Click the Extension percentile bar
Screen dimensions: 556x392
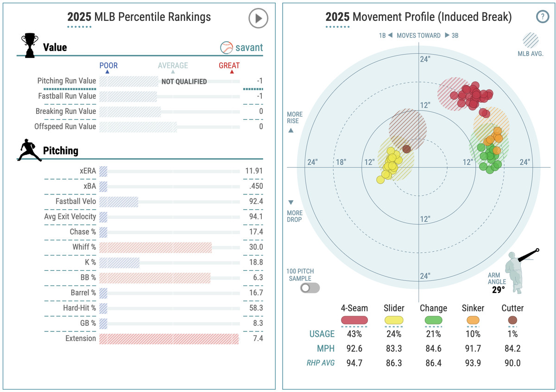169,339
